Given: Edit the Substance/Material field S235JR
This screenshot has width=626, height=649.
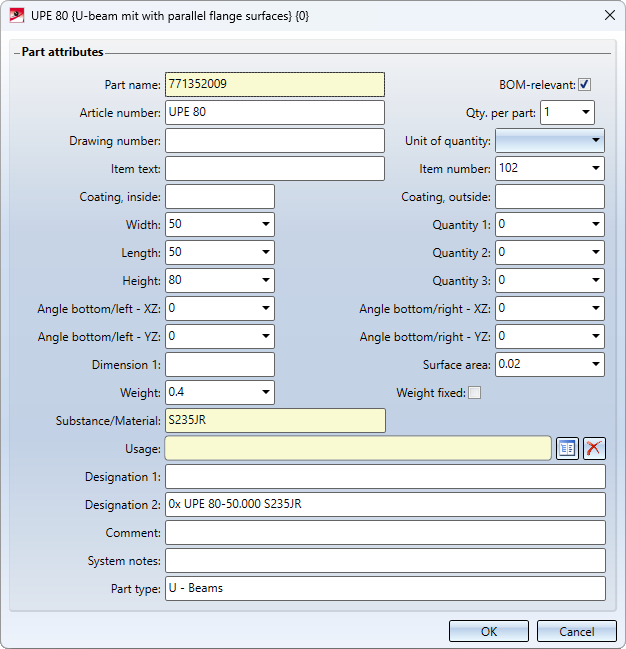Looking at the screenshot, I should click(275, 421).
